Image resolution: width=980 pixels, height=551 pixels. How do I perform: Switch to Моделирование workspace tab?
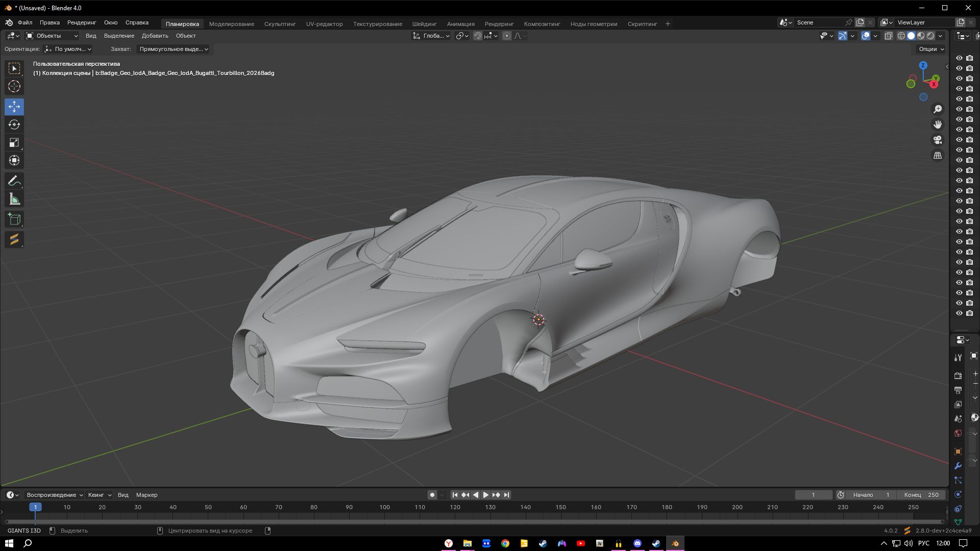[231, 24]
